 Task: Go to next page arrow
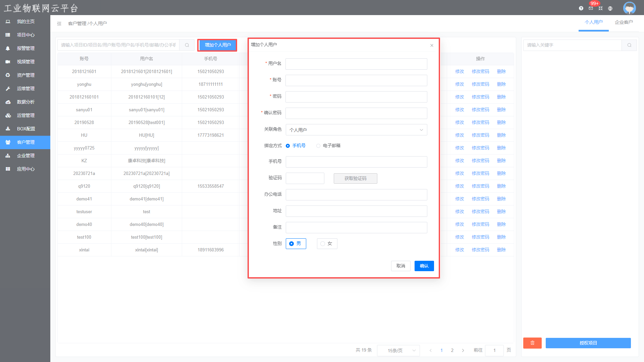coord(463,351)
